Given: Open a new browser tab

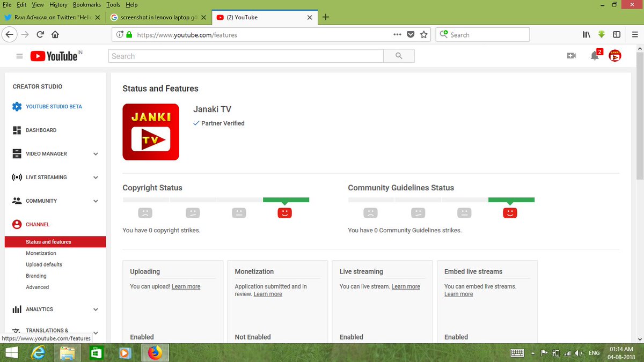Looking at the screenshot, I should pos(326,17).
